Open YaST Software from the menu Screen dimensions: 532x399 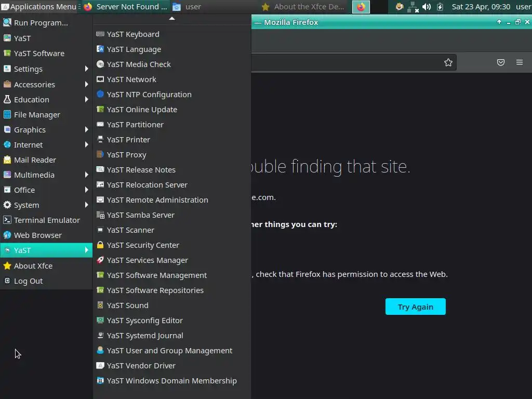pyautogui.click(x=46, y=54)
